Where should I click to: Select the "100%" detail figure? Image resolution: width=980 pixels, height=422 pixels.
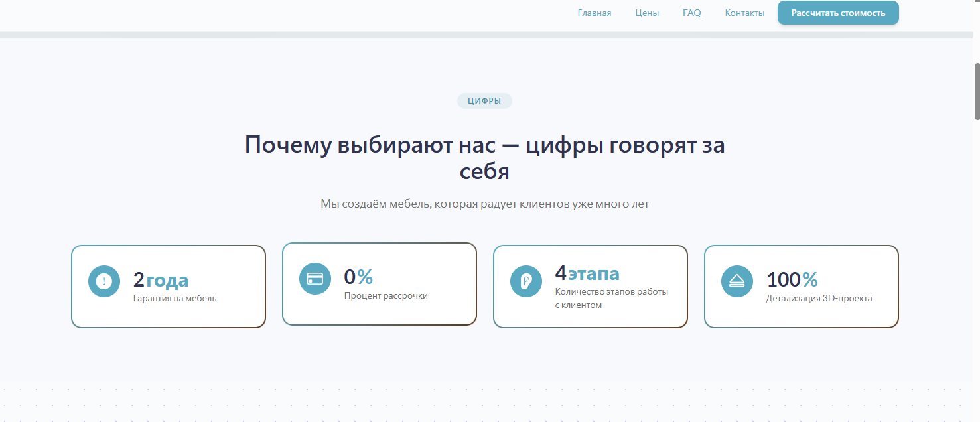pyautogui.click(x=792, y=279)
